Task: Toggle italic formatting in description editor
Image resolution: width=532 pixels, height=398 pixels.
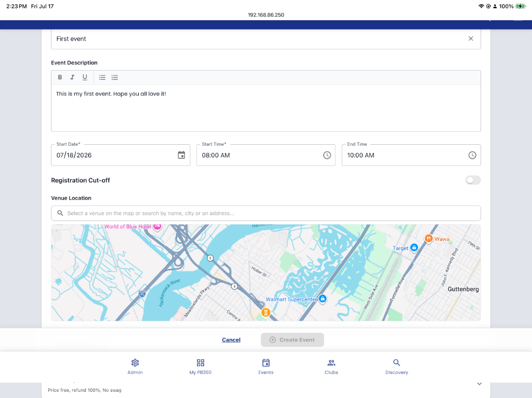Action: tap(72, 77)
